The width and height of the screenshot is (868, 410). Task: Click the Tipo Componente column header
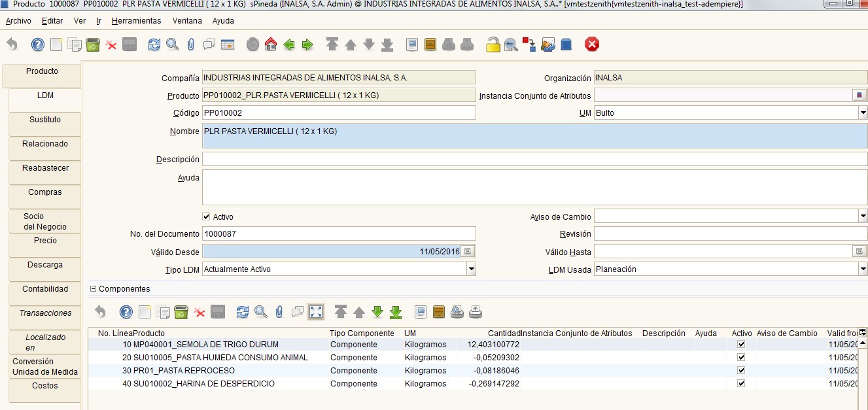[x=362, y=333]
